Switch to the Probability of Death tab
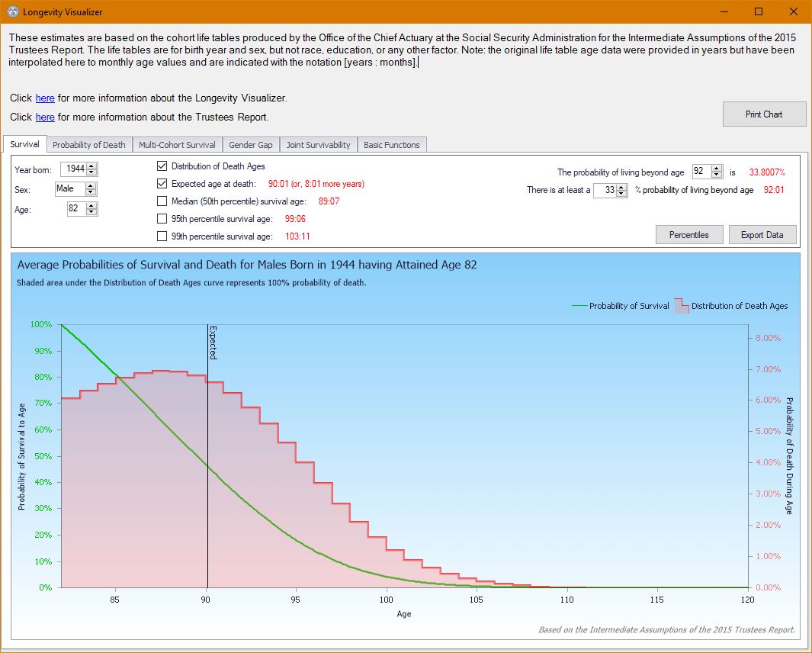This screenshot has height=653, width=812. [89, 145]
